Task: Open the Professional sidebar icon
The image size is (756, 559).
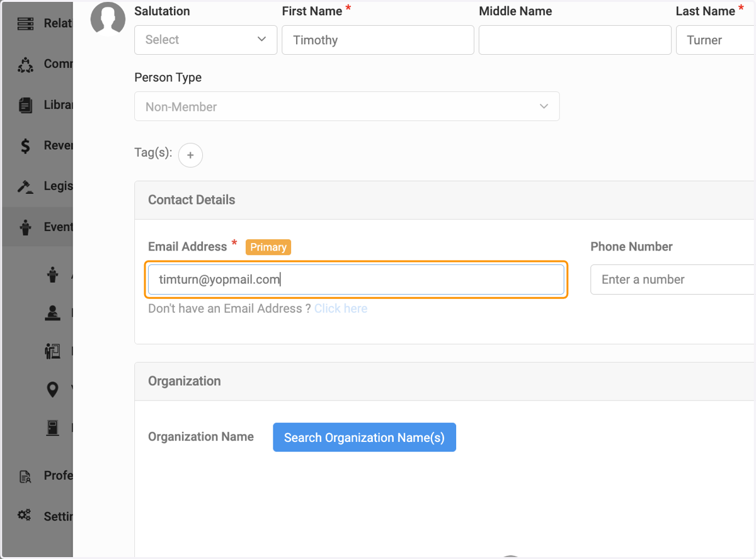Action: click(x=25, y=477)
